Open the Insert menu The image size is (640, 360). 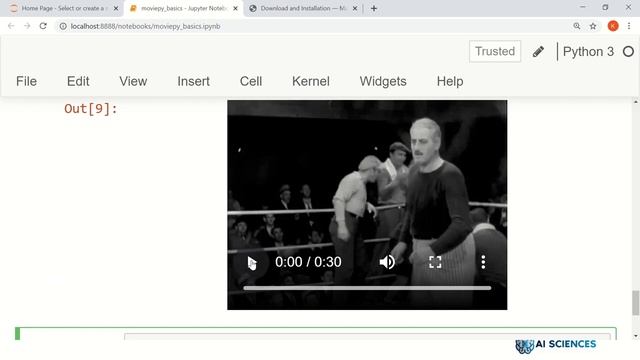pyautogui.click(x=193, y=81)
